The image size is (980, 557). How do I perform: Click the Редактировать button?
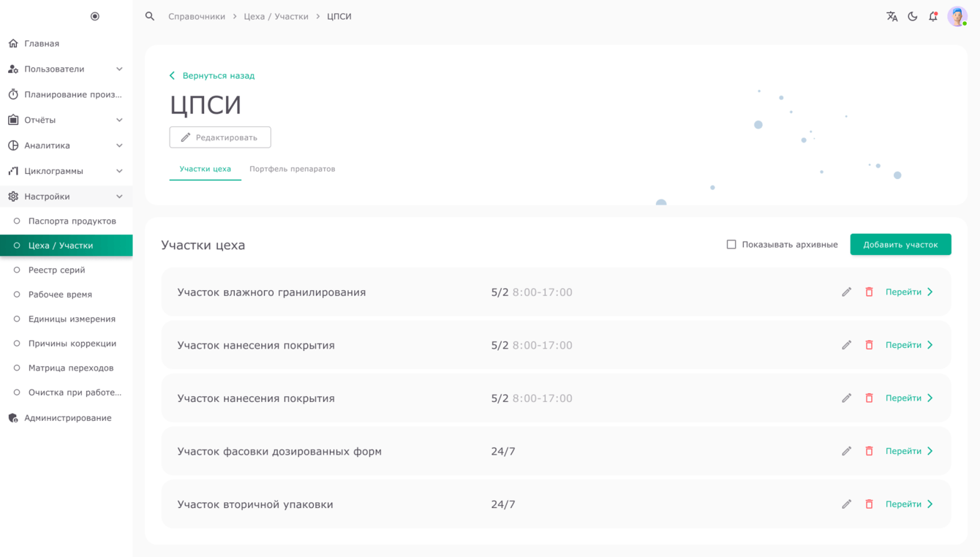(x=220, y=137)
